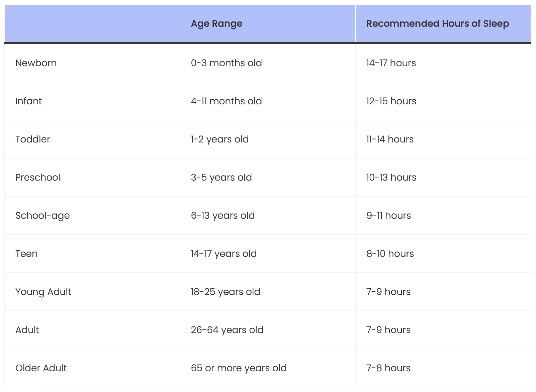Click the Age Range column header
This screenshot has height=392, width=536.
[216, 24]
